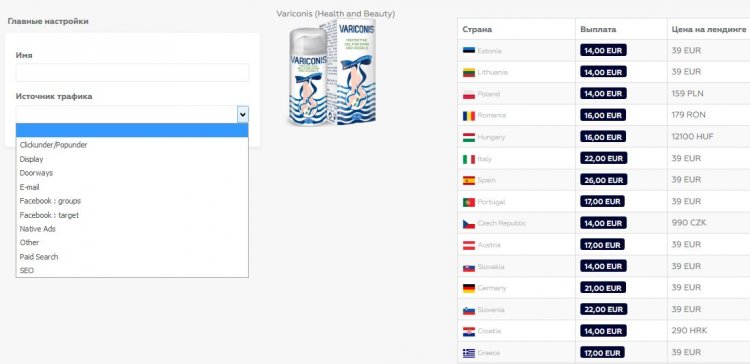Click the 26,00 EUR payout badge

click(x=603, y=180)
